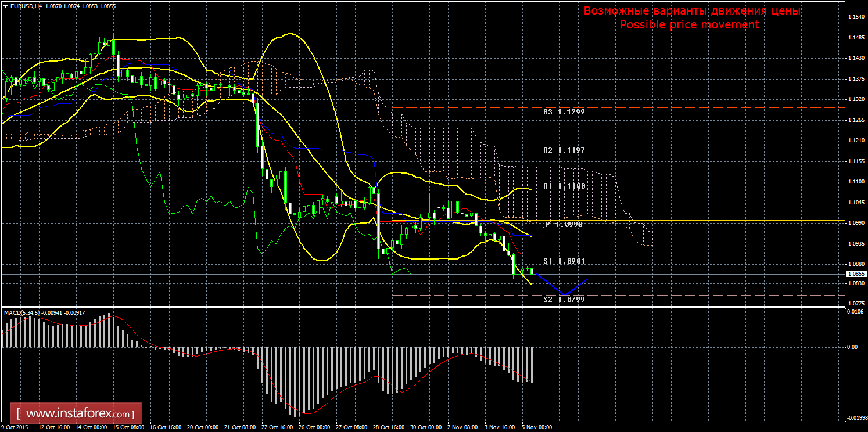868x432 pixels.
Task: Select the 5 Nov 00:00 time label
Action: tap(537, 427)
